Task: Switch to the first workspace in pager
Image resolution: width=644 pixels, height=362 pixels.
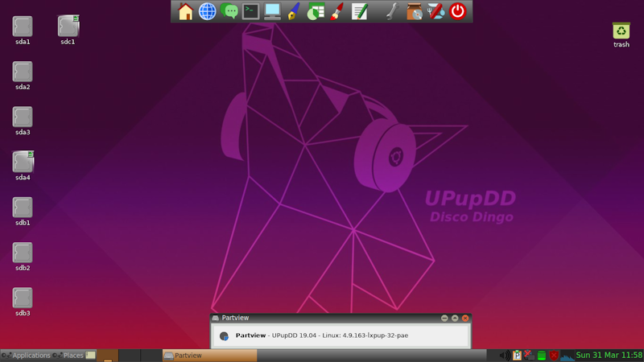Action: point(108,356)
